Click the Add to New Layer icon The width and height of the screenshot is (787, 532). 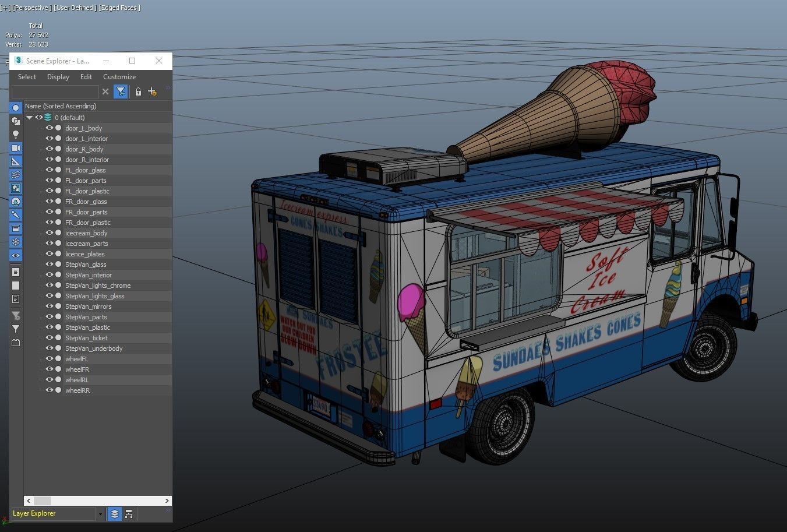152,91
